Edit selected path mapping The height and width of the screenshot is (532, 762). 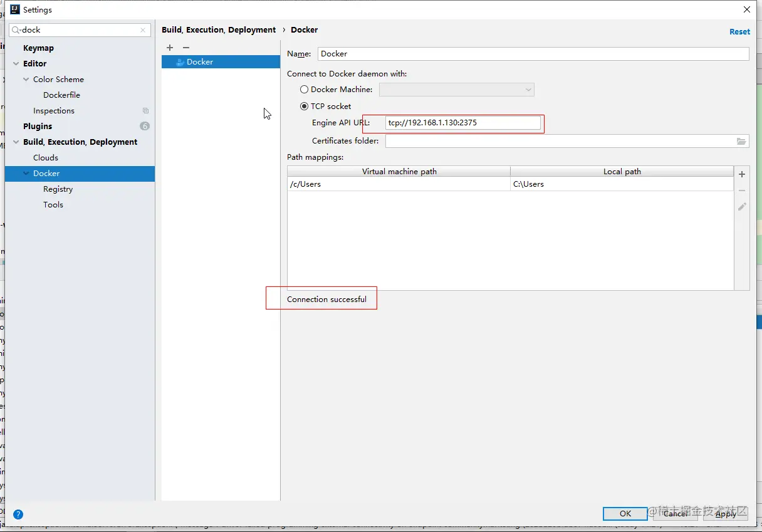(742, 206)
